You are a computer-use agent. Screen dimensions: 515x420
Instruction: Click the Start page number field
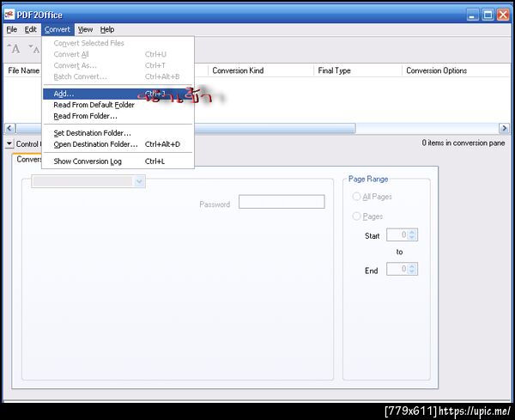(397, 234)
